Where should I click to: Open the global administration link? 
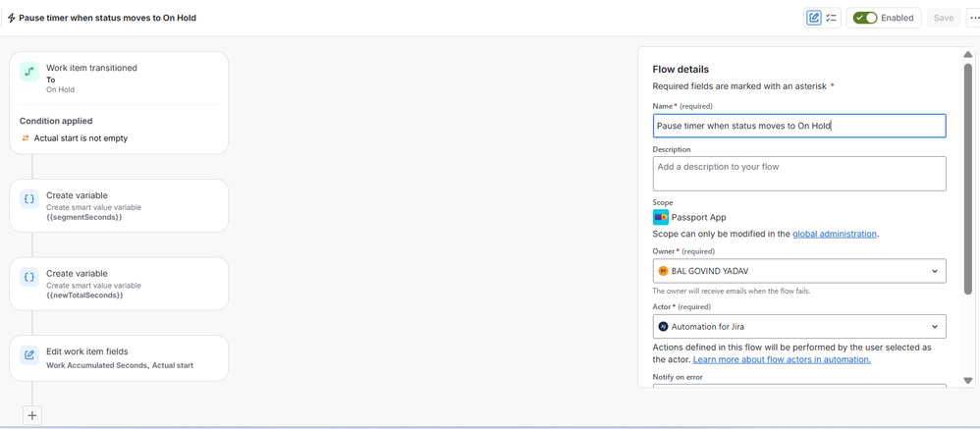click(x=835, y=234)
